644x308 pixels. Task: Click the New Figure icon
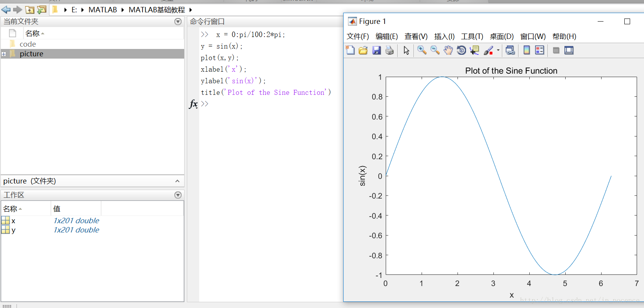[350, 50]
